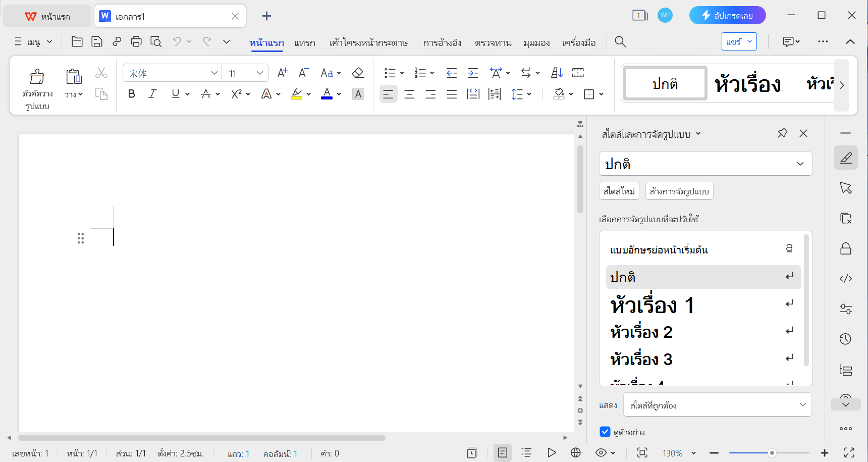Open Print Preview icon
The image size is (868, 462).
point(156,42)
